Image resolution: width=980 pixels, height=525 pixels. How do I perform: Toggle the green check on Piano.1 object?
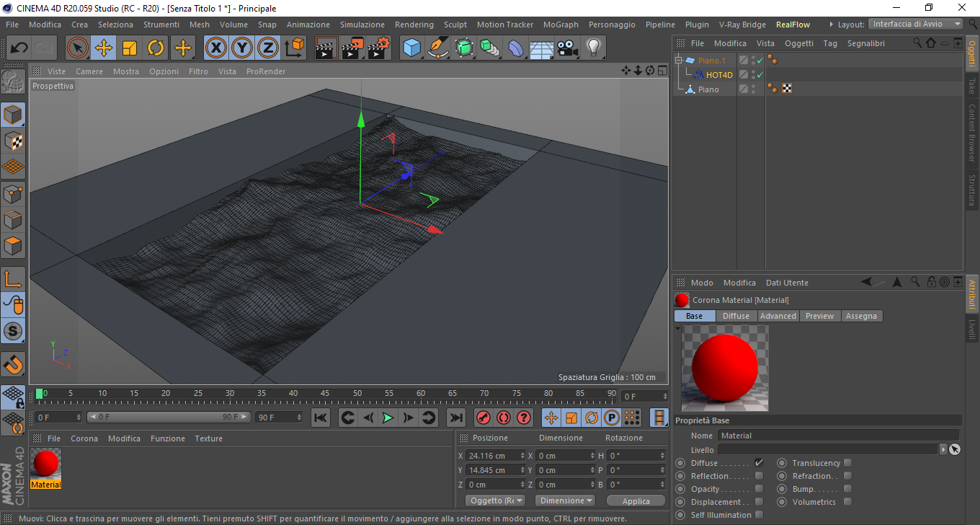tap(759, 61)
